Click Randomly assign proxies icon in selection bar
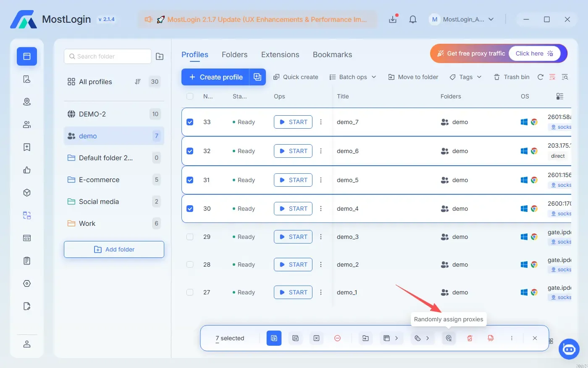588x368 pixels. tap(449, 338)
